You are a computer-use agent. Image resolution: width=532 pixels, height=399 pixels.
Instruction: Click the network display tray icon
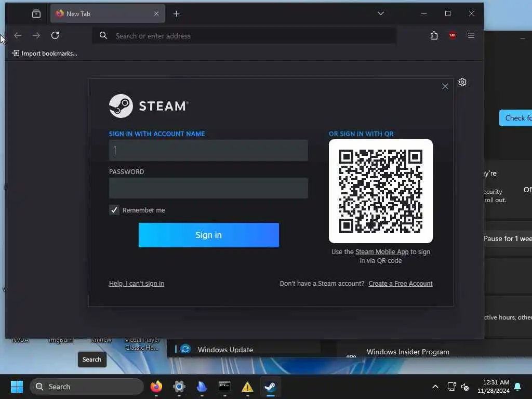(451, 387)
